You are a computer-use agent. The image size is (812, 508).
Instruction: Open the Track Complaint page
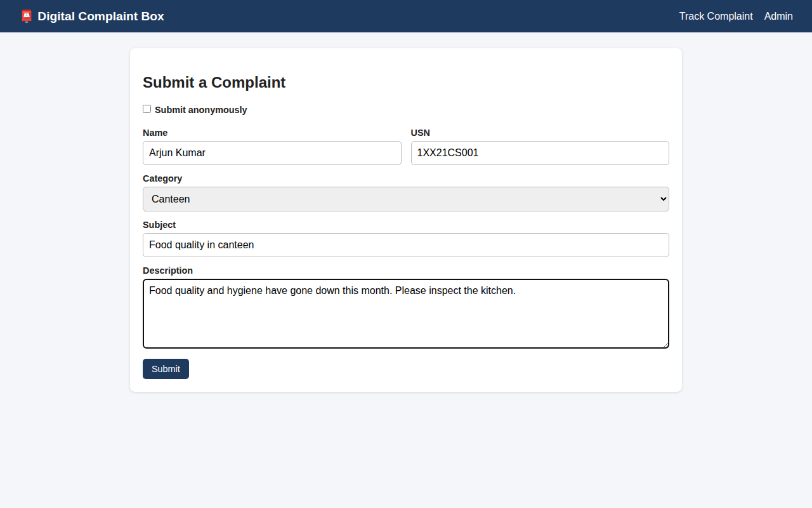point(716,17)
